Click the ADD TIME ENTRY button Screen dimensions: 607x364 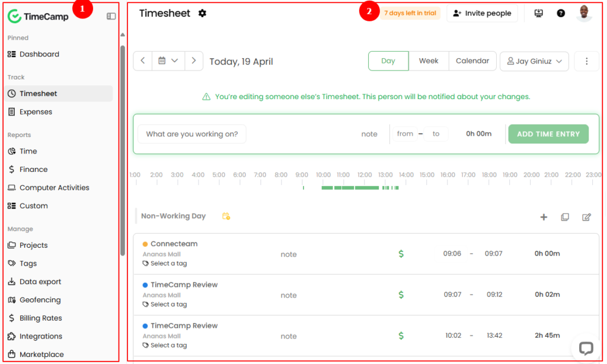[x=548, y=134]
